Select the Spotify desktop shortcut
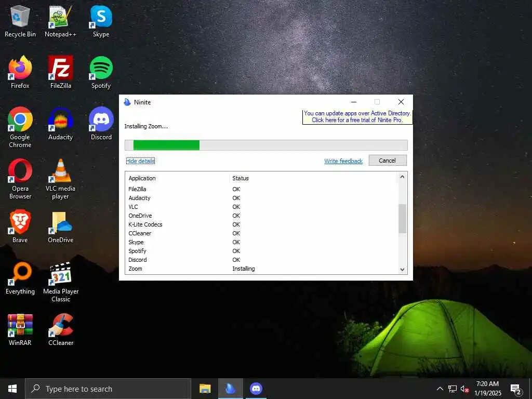 101,72
